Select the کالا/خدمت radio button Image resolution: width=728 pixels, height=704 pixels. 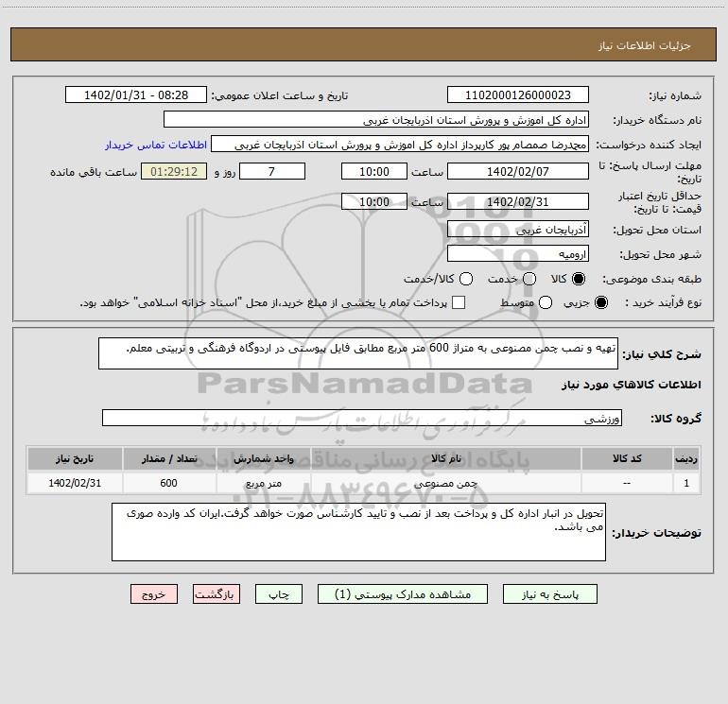click(466, 279)
